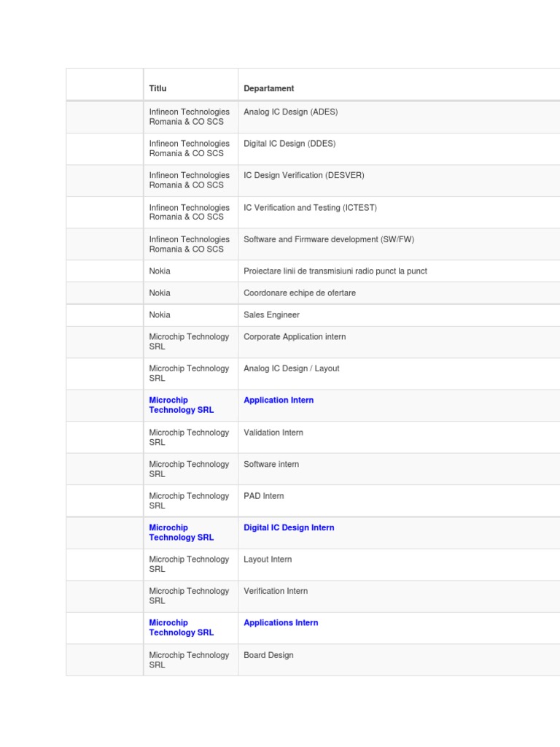Select the PAD Intern cell
560x747 pixels.
click(x=263, y=496)
